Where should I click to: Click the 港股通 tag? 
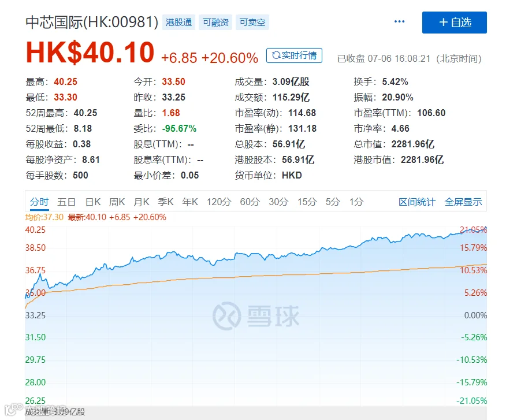pyautogui.click(x=179, y=23)
